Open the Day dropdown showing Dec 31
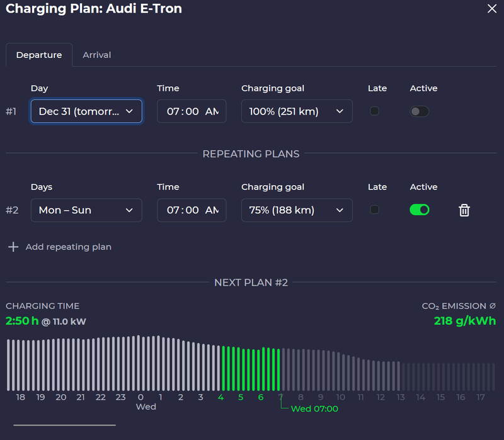The width and height of the screenshot is (504, 440). (x=86, y=111)
